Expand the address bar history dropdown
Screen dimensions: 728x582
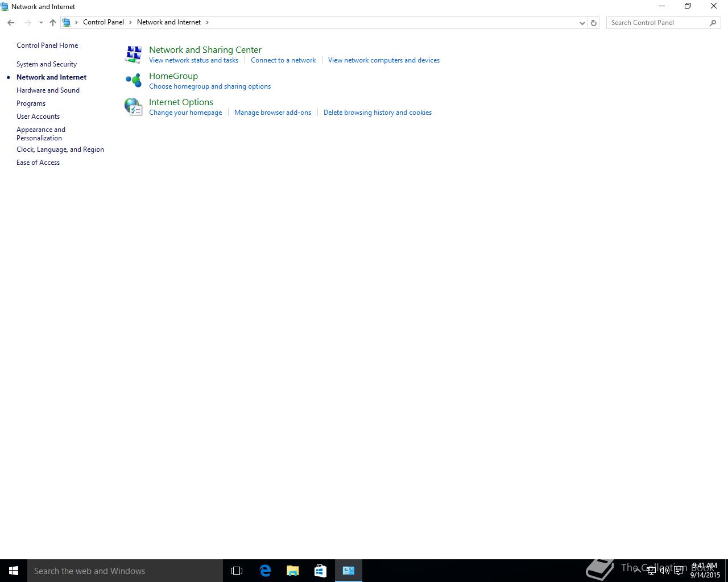[x=582, y=23]
